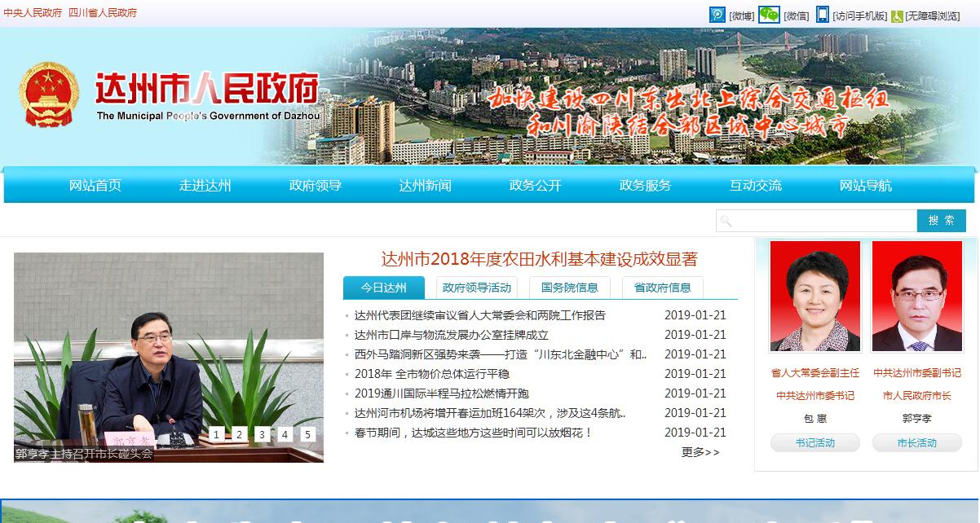The image size is (980, 523).
Task: Open the 中央人民政府 link at top
Action: point(33,13)
